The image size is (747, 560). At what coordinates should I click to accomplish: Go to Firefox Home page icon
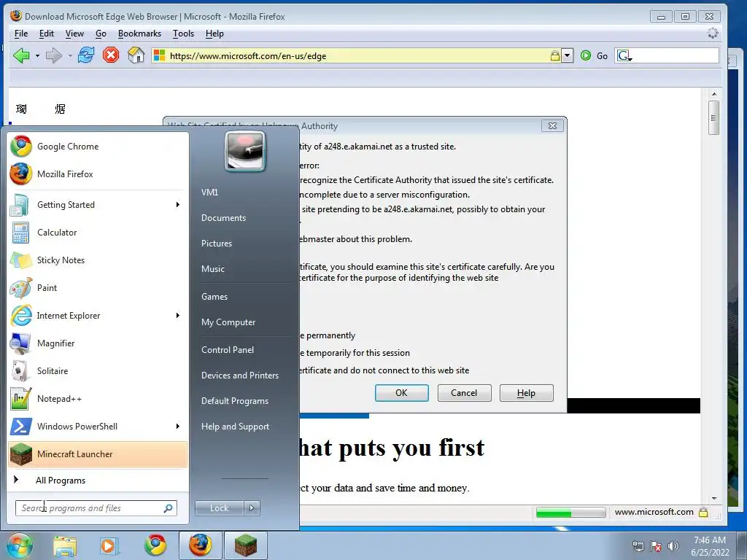(x=136, y=55)
